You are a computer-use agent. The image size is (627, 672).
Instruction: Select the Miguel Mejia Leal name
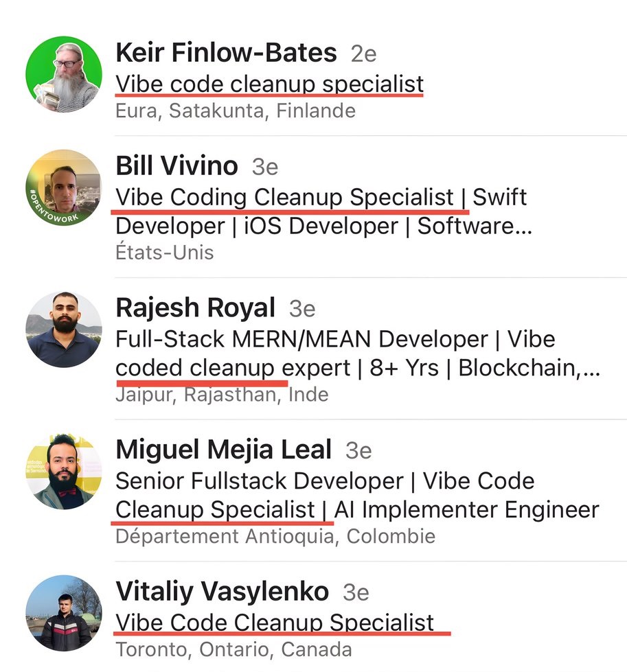coord(223,450)
